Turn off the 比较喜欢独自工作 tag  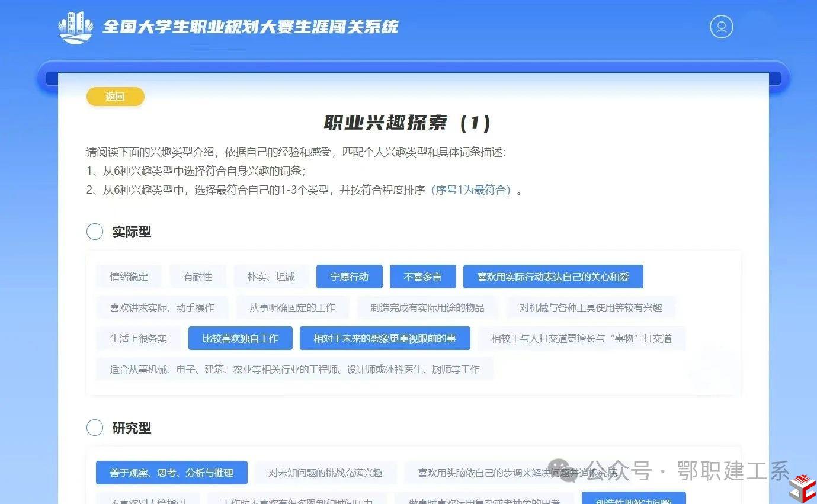click(240, 338)
